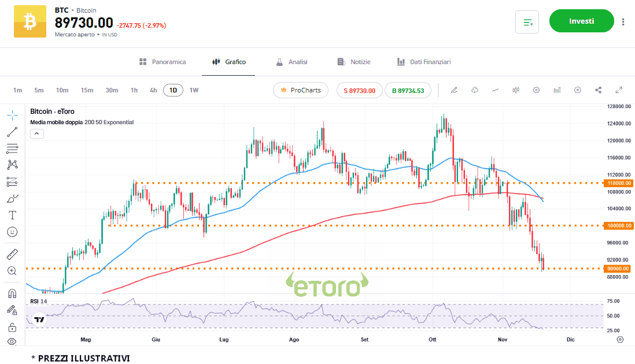Open ProCharts view
The width and height of the screenshot is (635, 364).
[300, 90]
